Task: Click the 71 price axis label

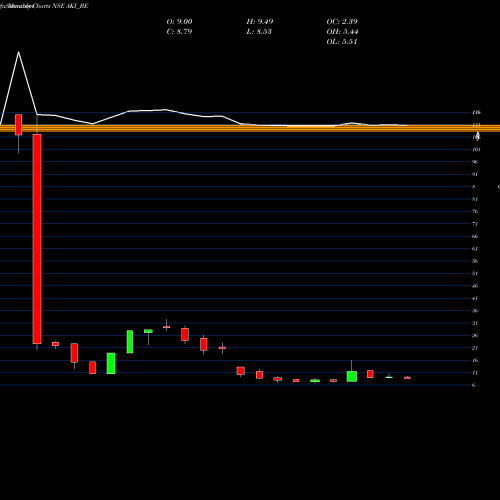Action: (x=475, y=224)
